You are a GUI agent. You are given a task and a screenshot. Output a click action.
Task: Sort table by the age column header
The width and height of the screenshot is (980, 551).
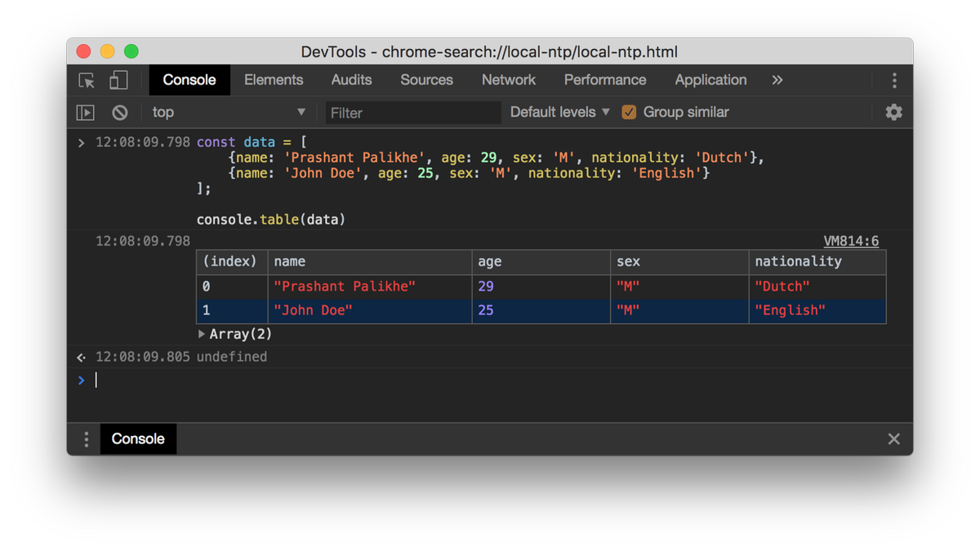coord(541,262)
